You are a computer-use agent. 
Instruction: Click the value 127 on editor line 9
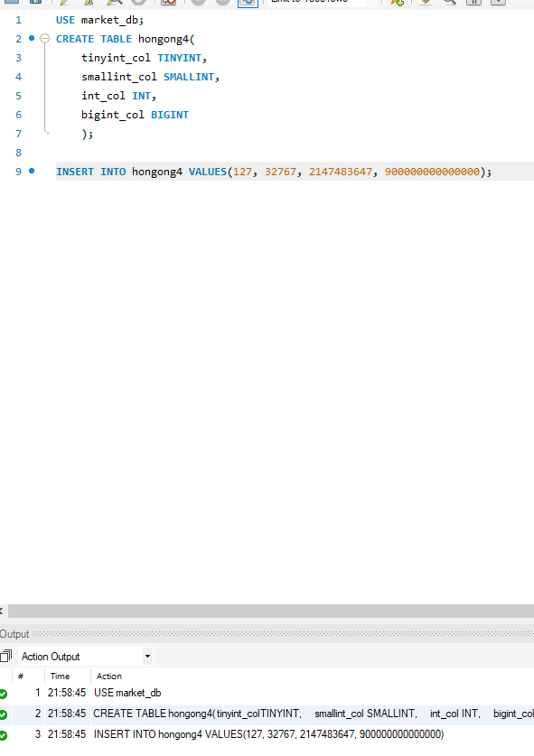coord(243,172)
